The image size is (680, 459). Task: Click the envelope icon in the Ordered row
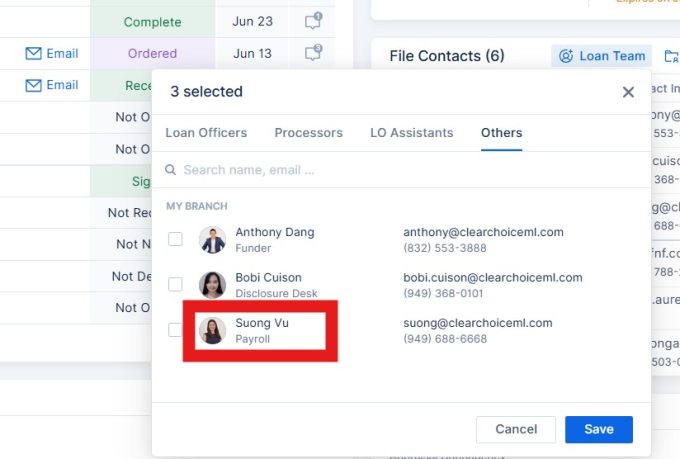(33, 53)
